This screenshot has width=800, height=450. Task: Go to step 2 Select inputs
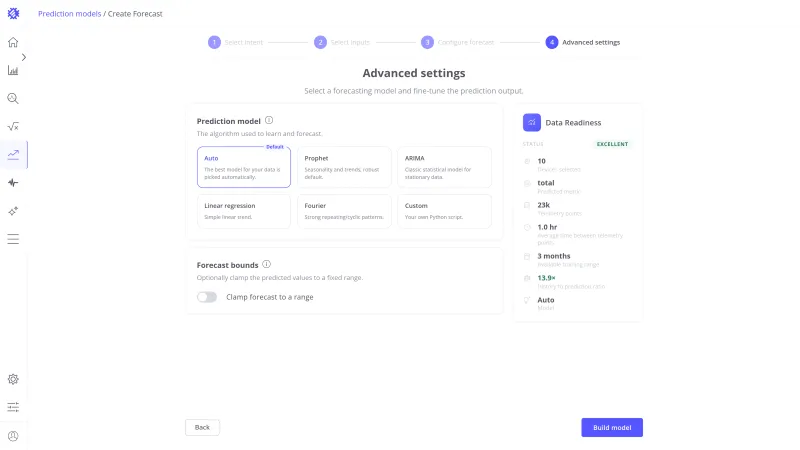(x=342, y=42)
